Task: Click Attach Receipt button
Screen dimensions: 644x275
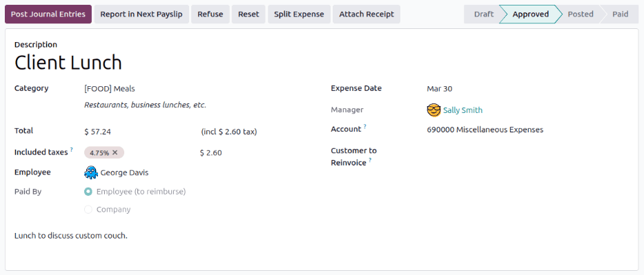Action: click(367, 14)
